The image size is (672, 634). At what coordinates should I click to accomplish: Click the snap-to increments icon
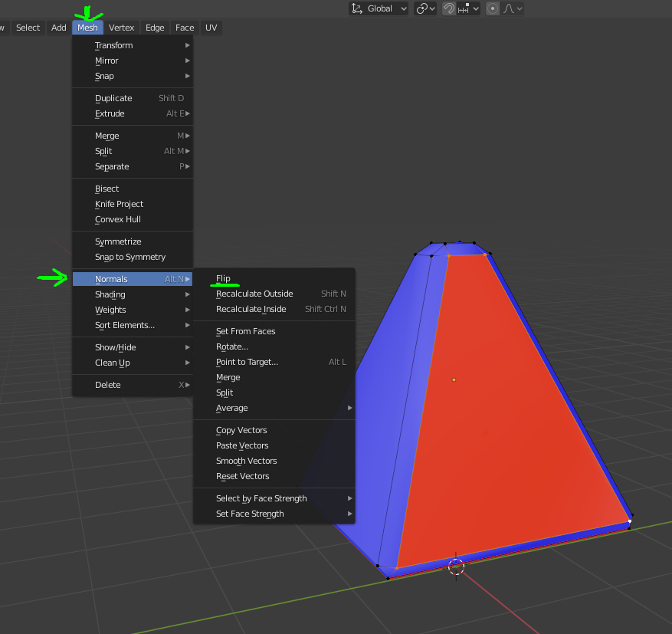(464, 8)
